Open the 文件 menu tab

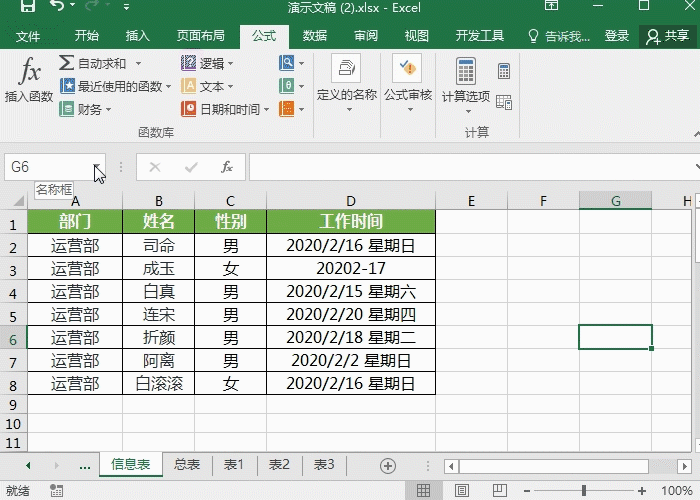(28, 36)
